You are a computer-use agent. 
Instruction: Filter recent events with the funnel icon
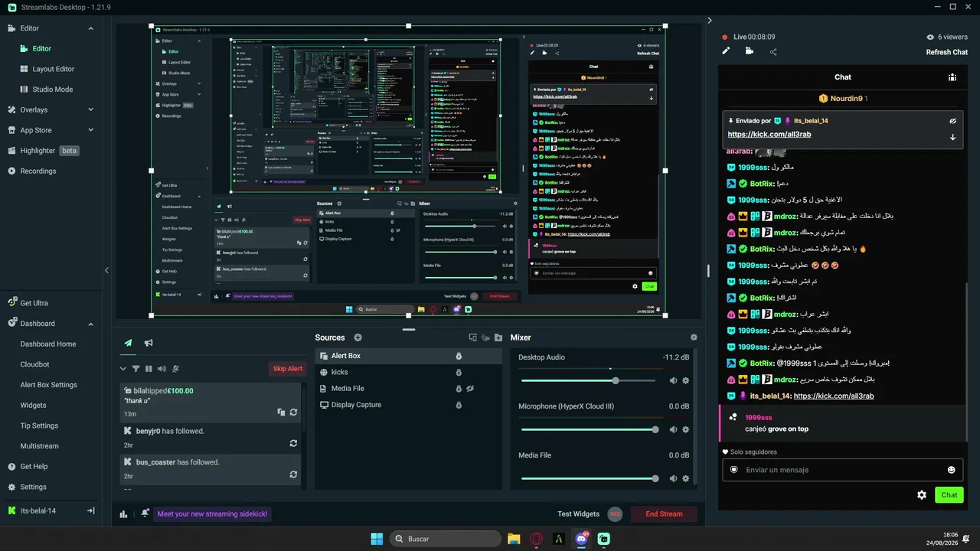(x=136, y=369)
